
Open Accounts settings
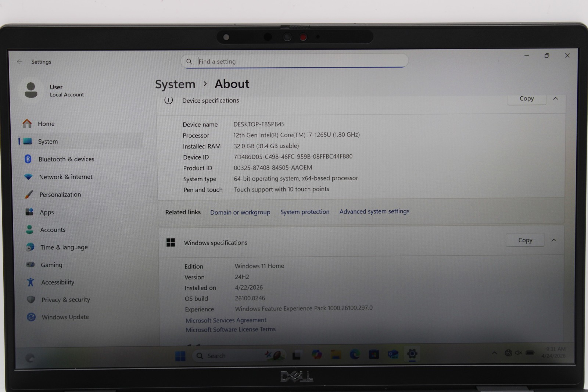53,230
